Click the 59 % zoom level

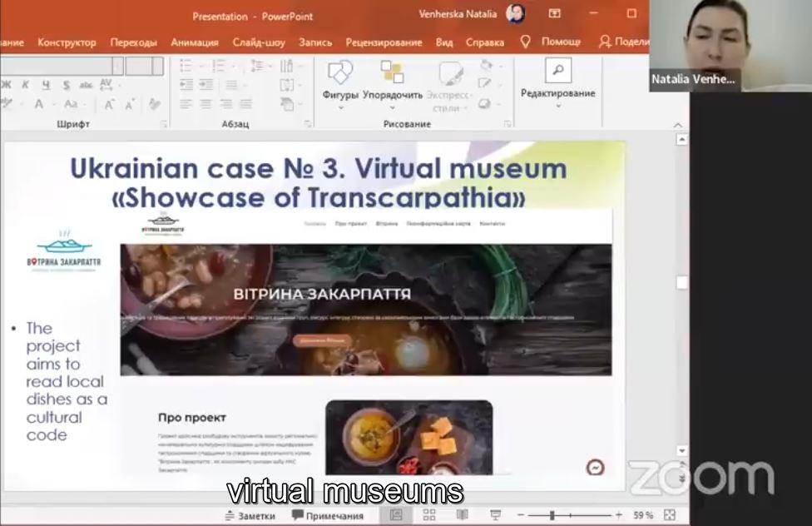click(x=642, y=515)
